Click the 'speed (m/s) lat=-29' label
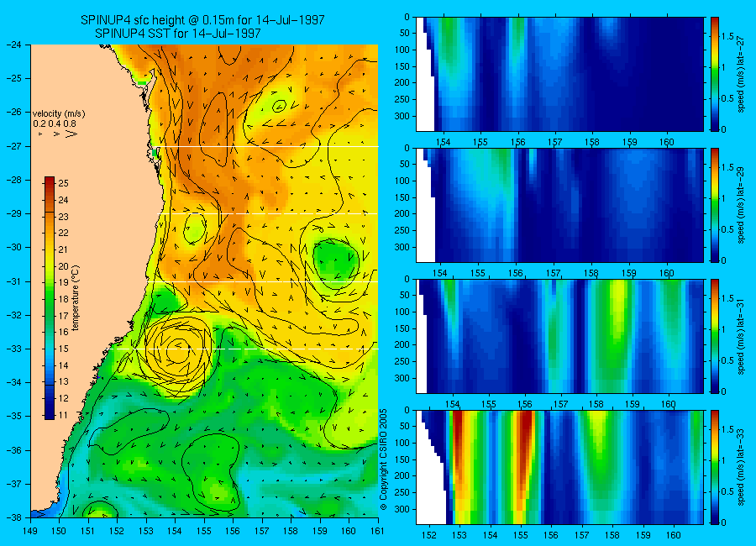This screenshot has height=546, width=756. click(x=742, y=205)
